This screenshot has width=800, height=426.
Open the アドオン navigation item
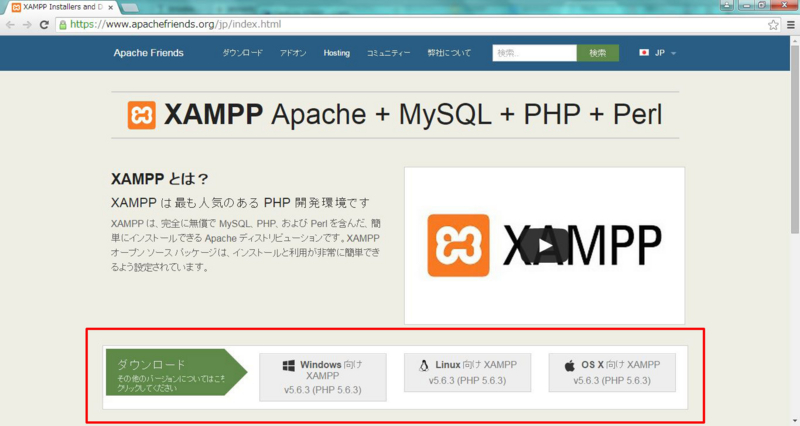point(293,53)
